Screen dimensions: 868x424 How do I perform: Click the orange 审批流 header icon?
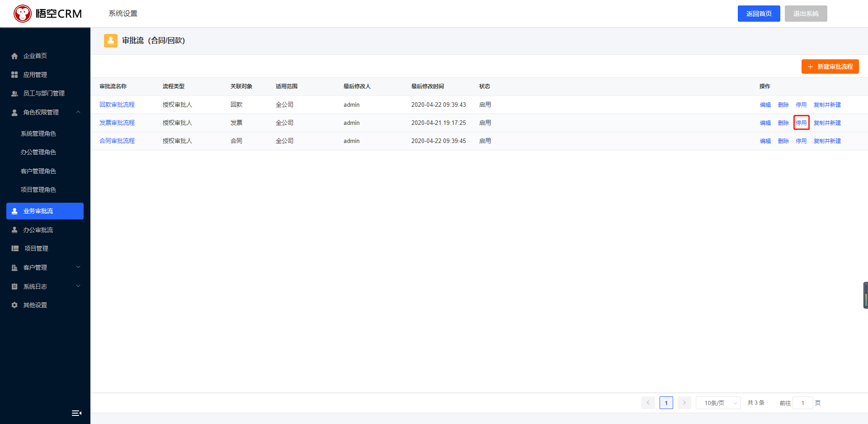111,41
